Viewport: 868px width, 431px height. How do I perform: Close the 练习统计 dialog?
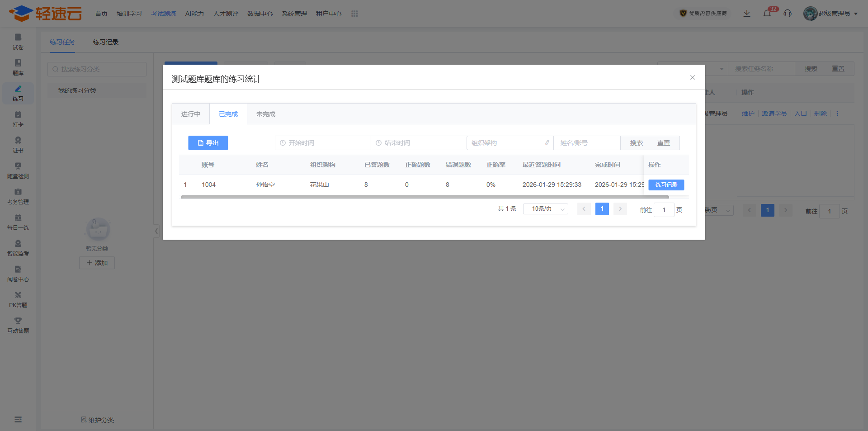pos(692,77)
